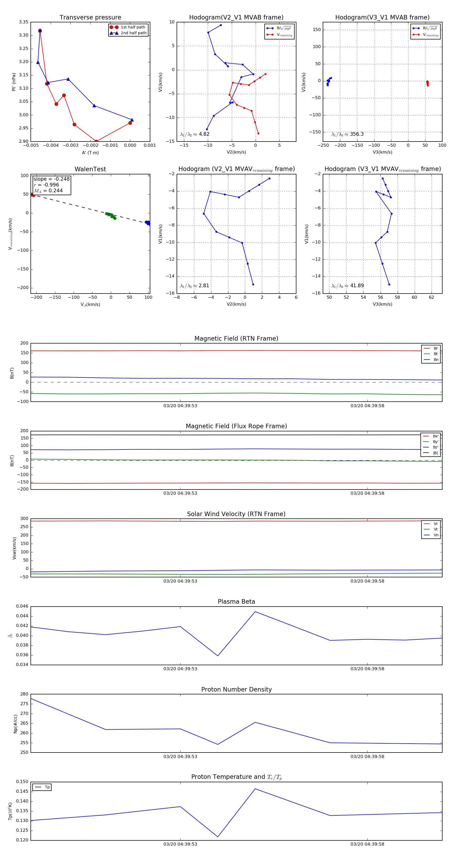The width and height of the screenshot is (473, 868).
Task: Click the 'Bt' legend entry
Action: [x=431, y=354]
